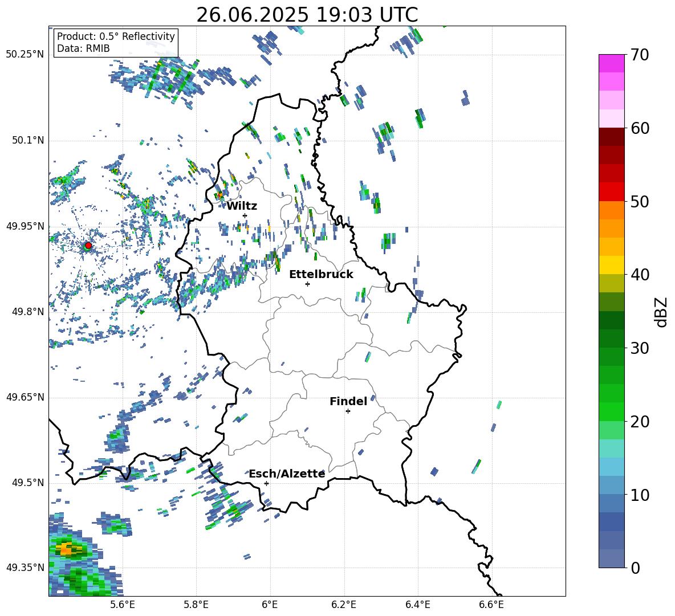Pick the yellow colorbar segment above 40
Viewport: 675px width, 616px height.
tap(611, 264)
